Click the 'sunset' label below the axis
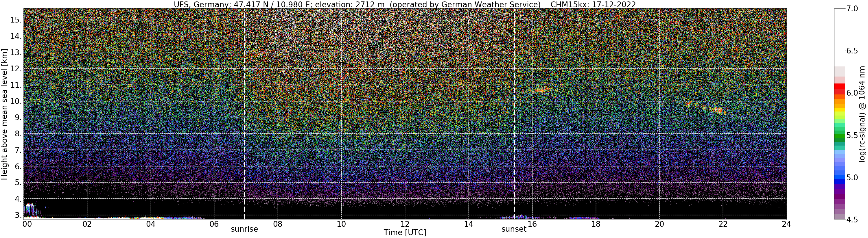 [x=514, y=229]
